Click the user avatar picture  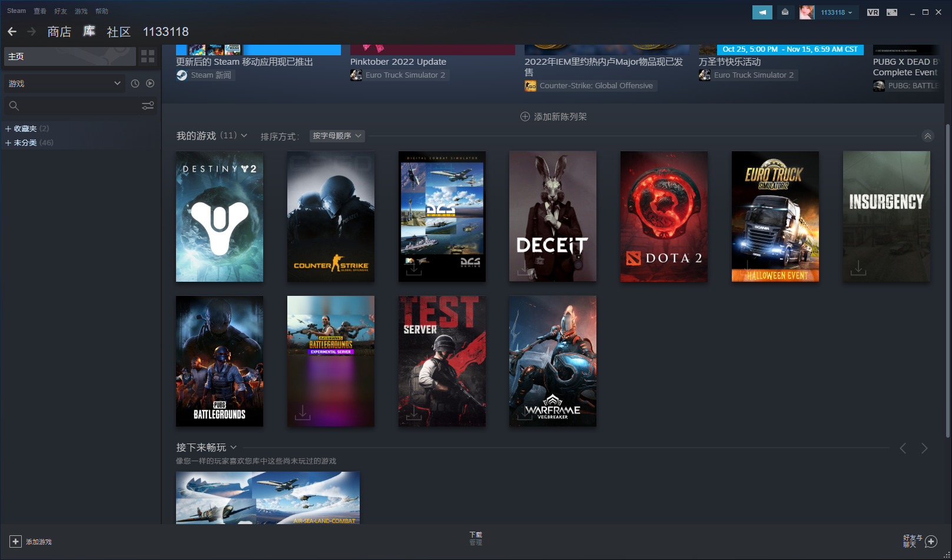807,12
